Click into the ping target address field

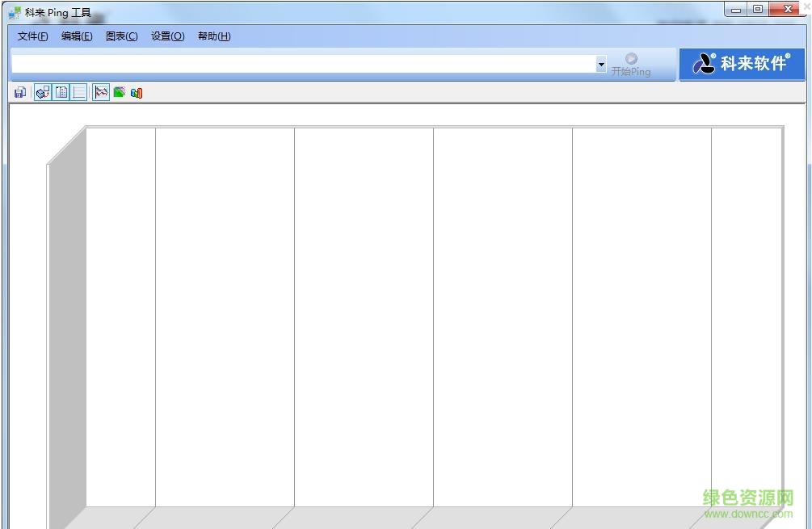point(304,64)
